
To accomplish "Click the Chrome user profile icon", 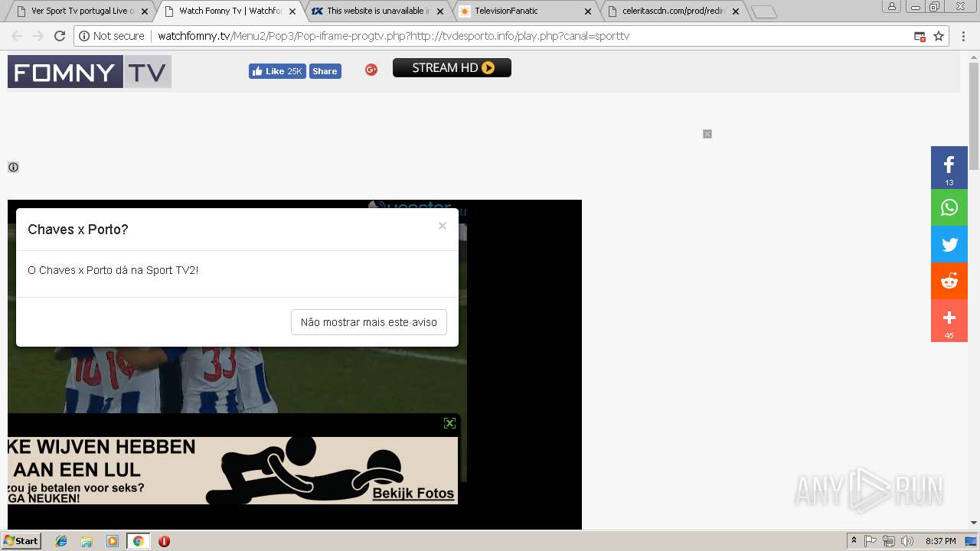I will (892, 6).
